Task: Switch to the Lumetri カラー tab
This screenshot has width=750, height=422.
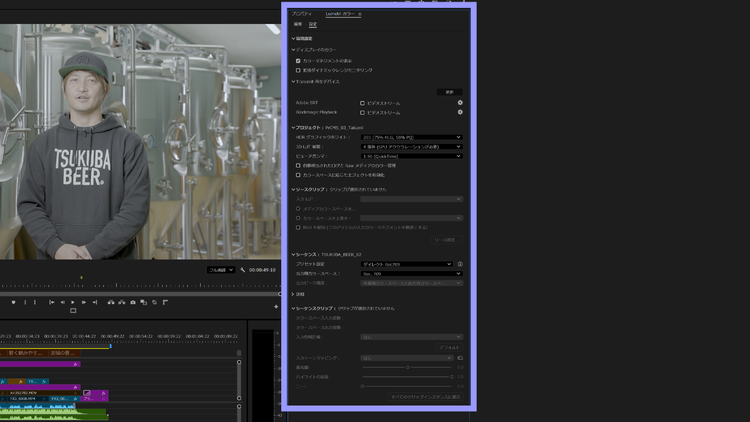Action: pos(341,15)
